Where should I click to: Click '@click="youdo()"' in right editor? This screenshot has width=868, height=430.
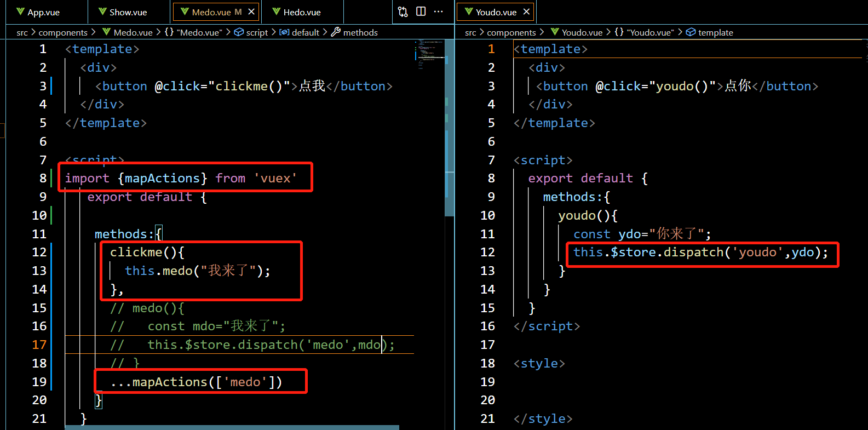point(656,86)
